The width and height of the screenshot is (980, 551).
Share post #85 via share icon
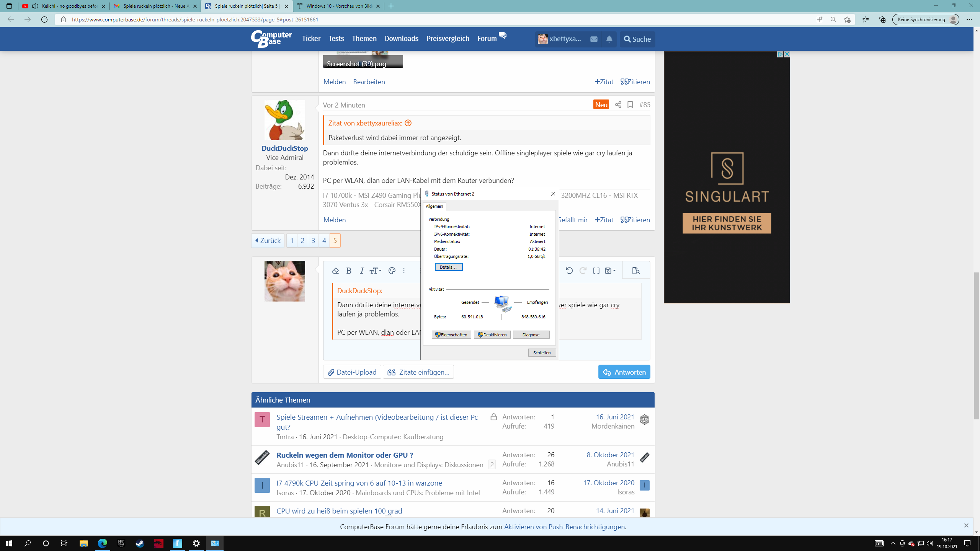pyautogui.click(x=618, y=104)
